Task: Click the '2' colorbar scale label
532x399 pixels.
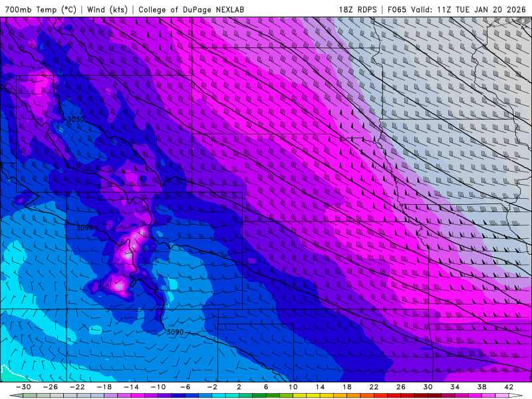Action: [x=239, y=387]
